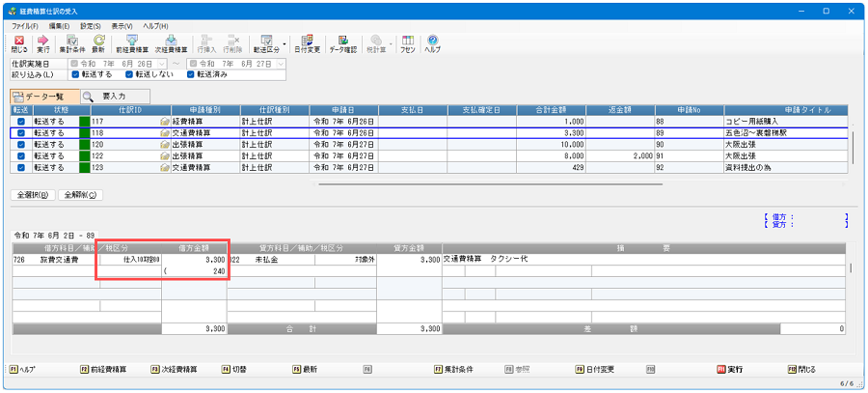Toggle the 転送済み filter checkbox
This screenshot has height=393, width=868.
pos(190,74)
